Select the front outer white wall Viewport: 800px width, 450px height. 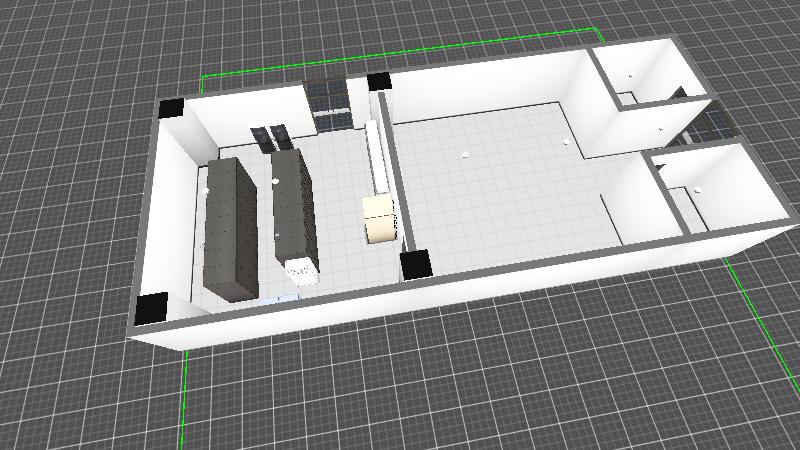coord(450,300)
